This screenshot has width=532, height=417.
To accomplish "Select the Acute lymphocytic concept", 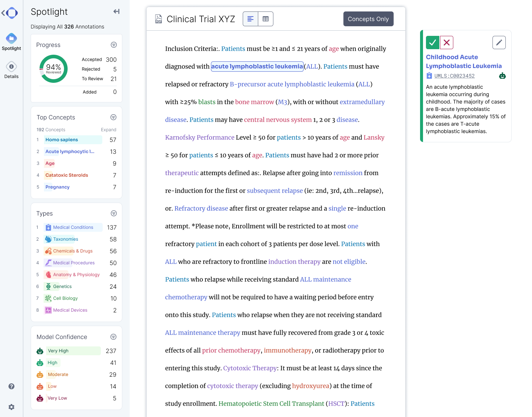I will [x=70, y=152].
